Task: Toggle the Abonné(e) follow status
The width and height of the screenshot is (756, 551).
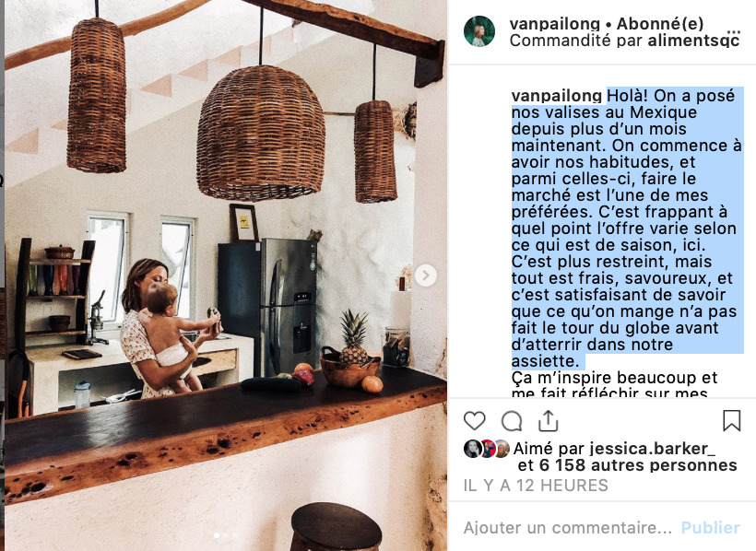Action: [660, 23]
